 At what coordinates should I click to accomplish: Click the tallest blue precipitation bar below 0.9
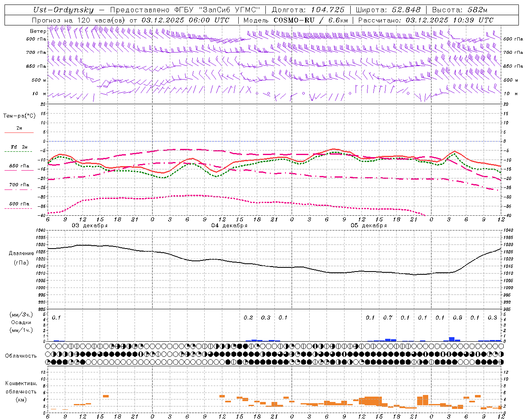point(452,339)
